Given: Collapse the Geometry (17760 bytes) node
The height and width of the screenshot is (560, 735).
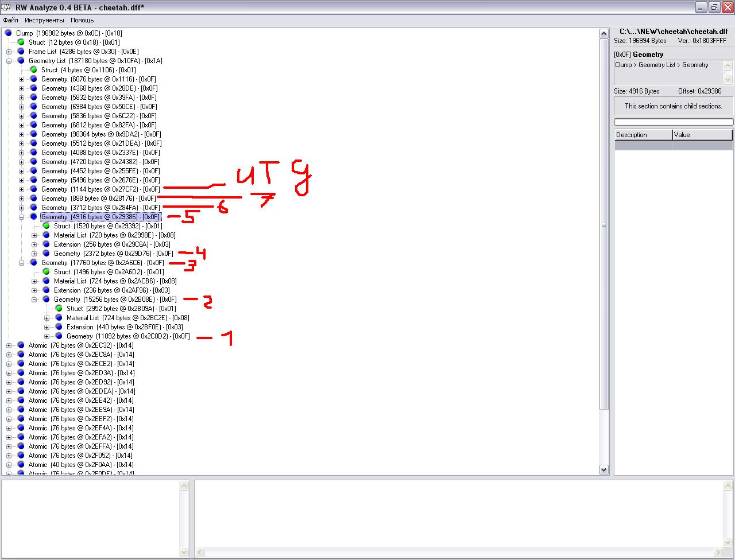Looking at the screenshot, I should [x=21, y=263].
